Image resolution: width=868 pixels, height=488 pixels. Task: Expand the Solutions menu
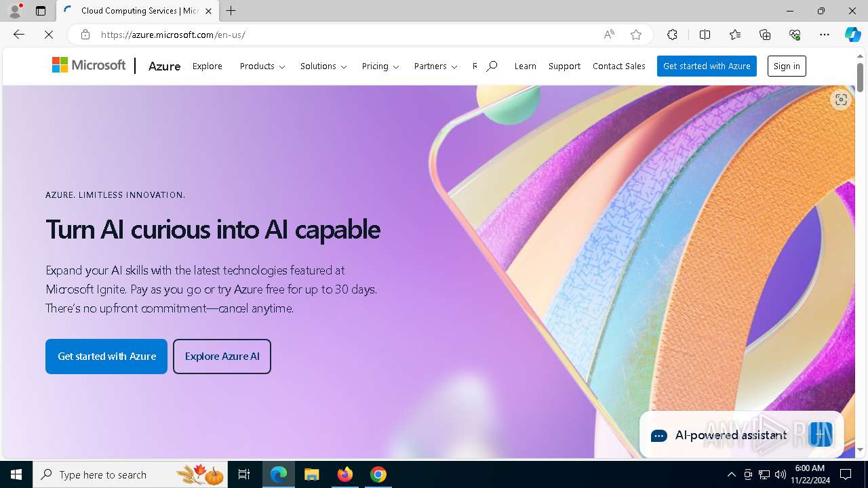[x=323, y=66]
